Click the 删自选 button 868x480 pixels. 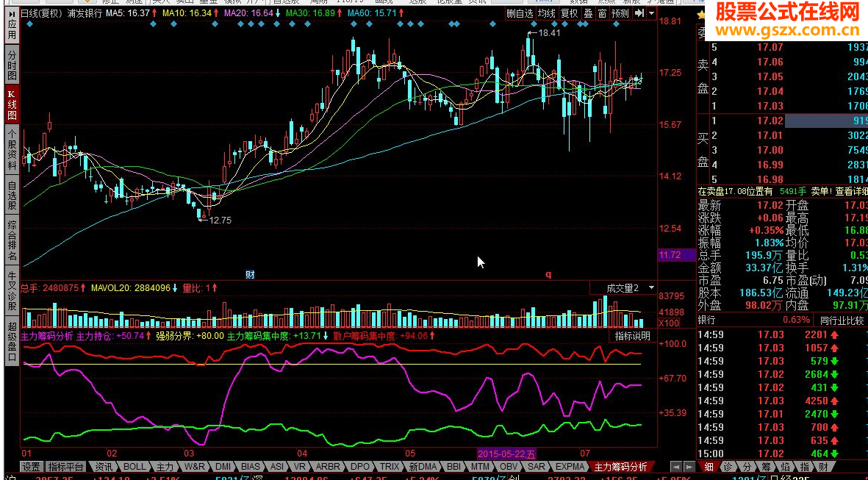pos(520,13)
